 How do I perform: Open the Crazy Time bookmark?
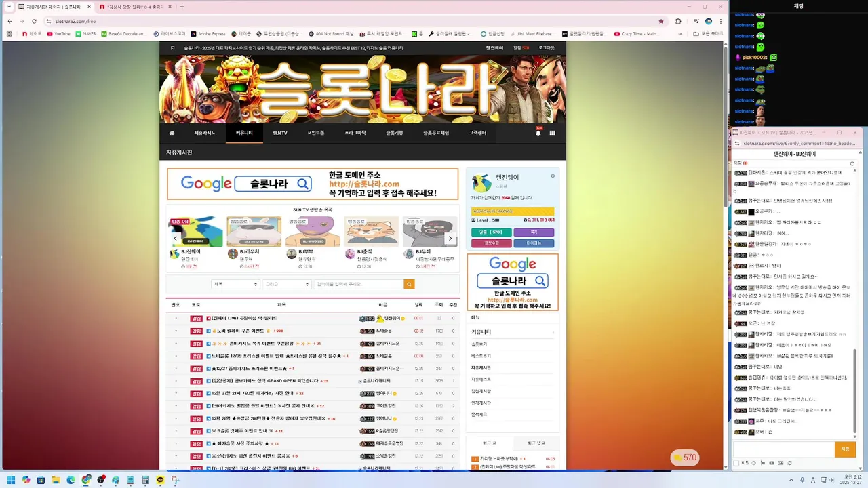(x=637, y=33)
